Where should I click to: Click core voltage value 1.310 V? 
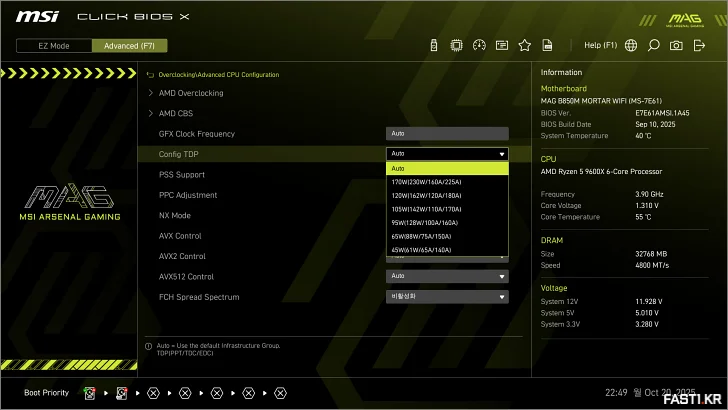pos(647,206)
